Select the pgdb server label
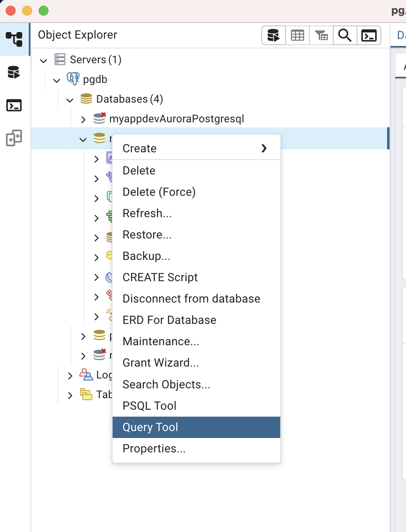Image resolution: width=406 pixels, height=532 pixels. (x=95, y=79)
